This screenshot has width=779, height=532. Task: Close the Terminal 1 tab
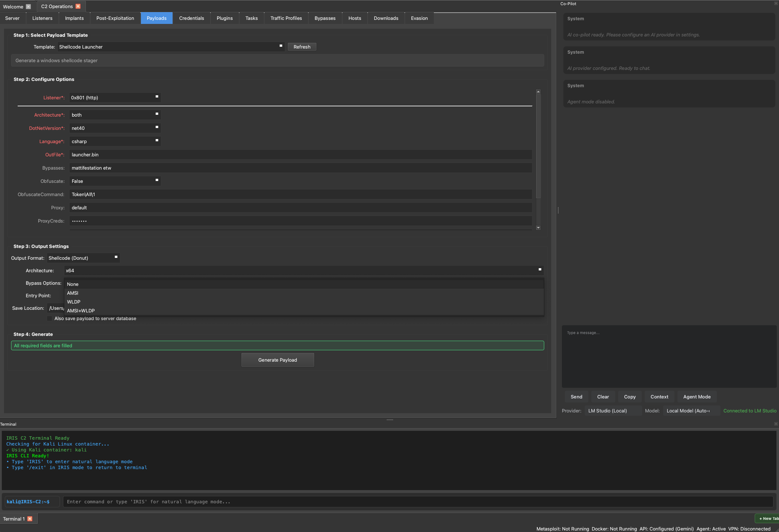tap(30, 519)
